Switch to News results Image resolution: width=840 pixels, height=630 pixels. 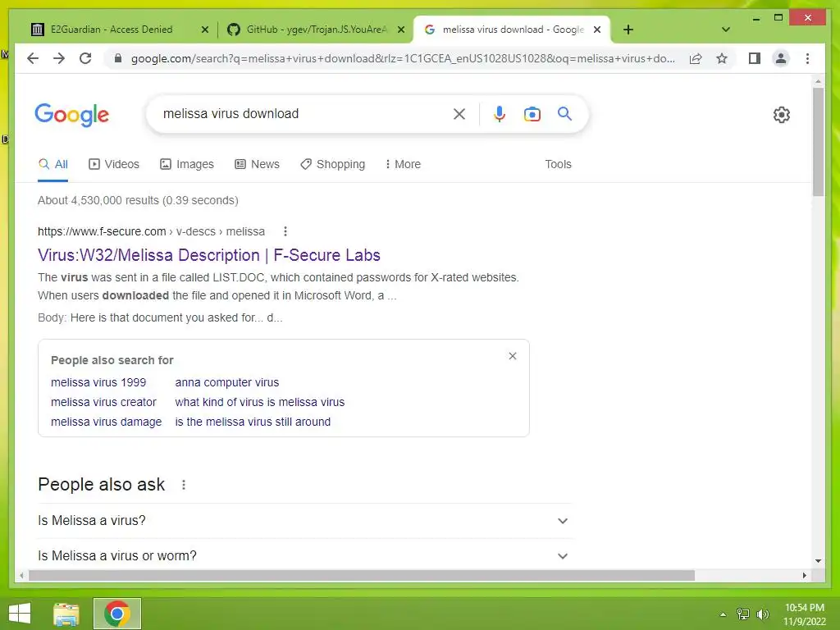(257, 164)
